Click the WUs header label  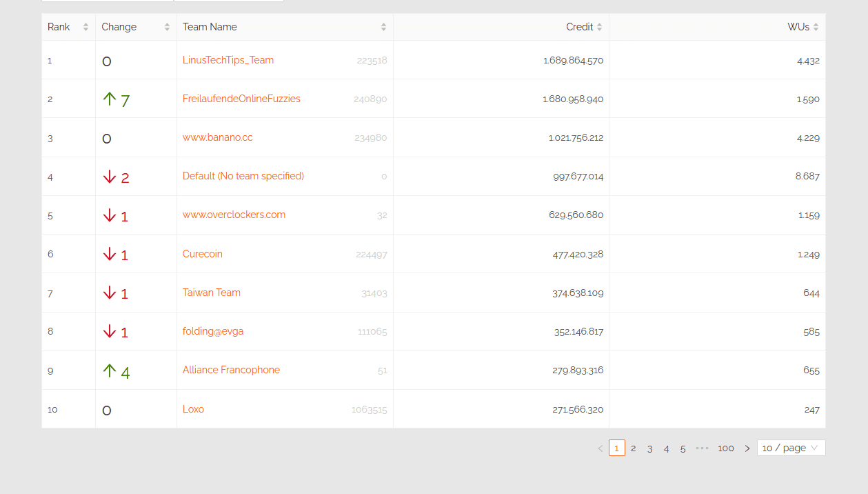click(798, 27)
